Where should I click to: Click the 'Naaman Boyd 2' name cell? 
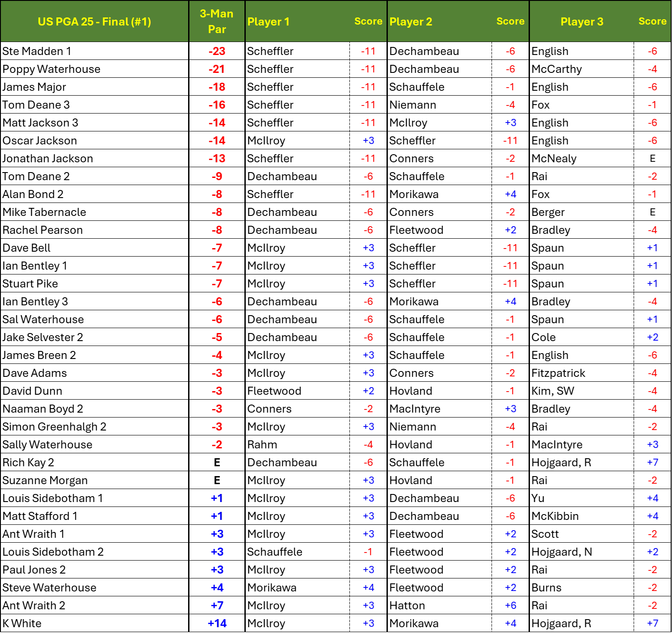pyautogui.click(x=94, y=409)
